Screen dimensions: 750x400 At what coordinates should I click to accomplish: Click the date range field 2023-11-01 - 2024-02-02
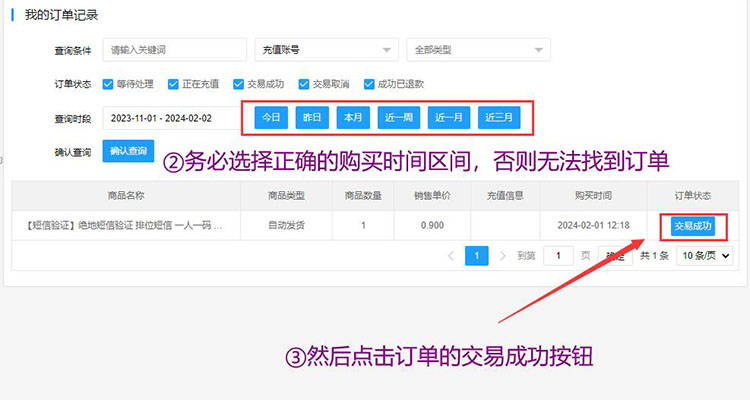click(x=168, y=118)
